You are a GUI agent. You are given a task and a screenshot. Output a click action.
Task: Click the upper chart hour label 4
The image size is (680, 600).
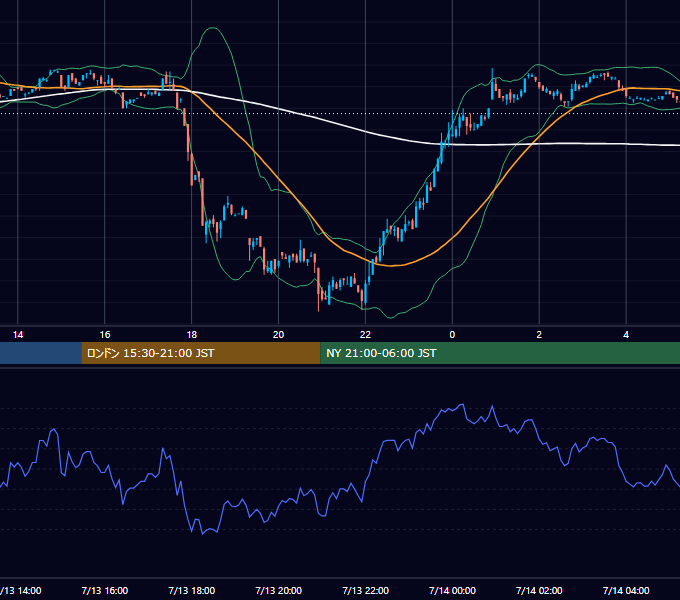click(x=626, y=335)
